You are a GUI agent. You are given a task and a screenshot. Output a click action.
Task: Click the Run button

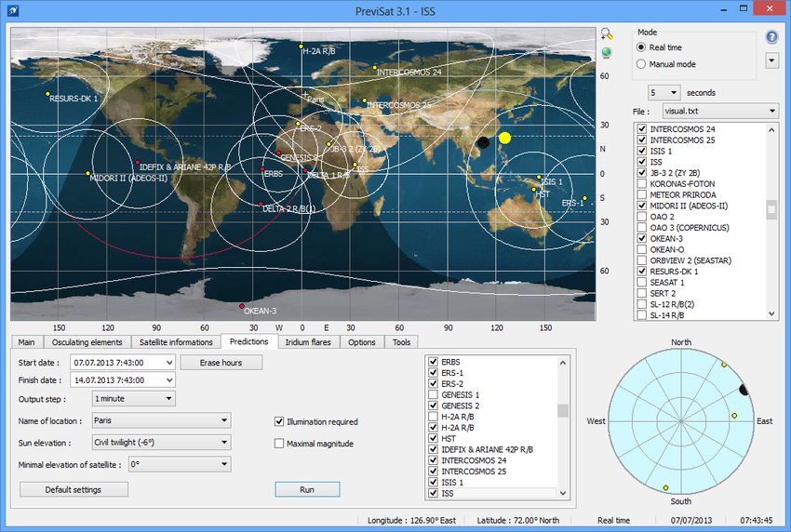(307, 489)
